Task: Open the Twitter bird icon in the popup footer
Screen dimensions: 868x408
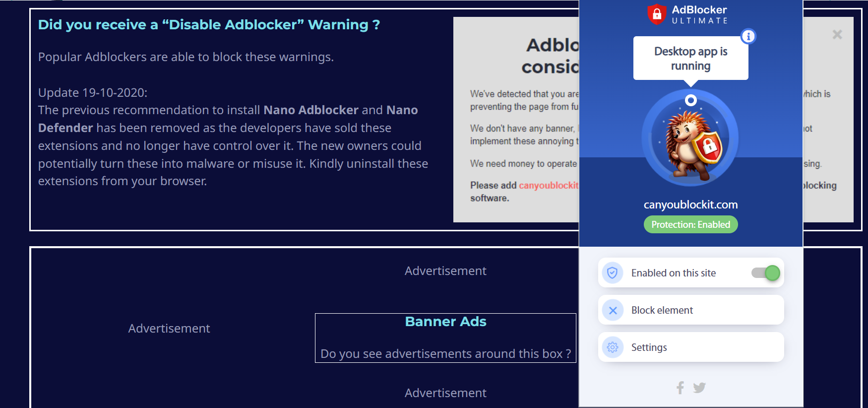Action: pos(699,388)
